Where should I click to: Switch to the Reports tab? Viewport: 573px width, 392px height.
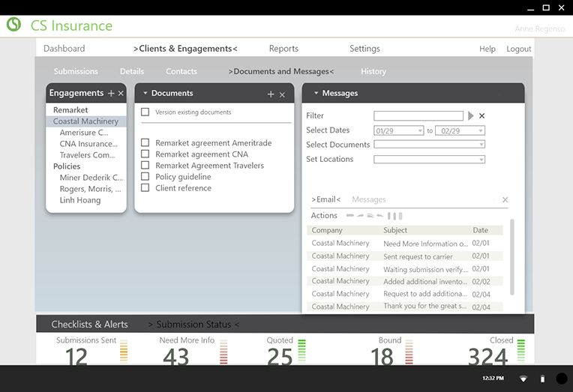(x=283, y=49)
